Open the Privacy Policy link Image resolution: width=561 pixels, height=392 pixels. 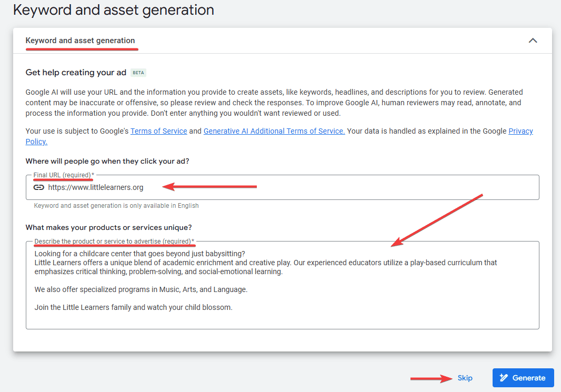(520, 130)
